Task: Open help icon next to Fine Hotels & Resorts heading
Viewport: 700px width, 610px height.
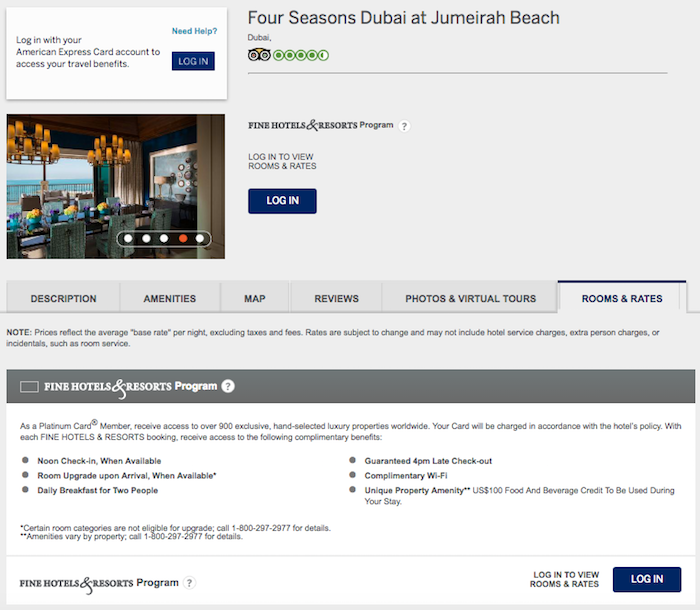Action: click(404, 126)
